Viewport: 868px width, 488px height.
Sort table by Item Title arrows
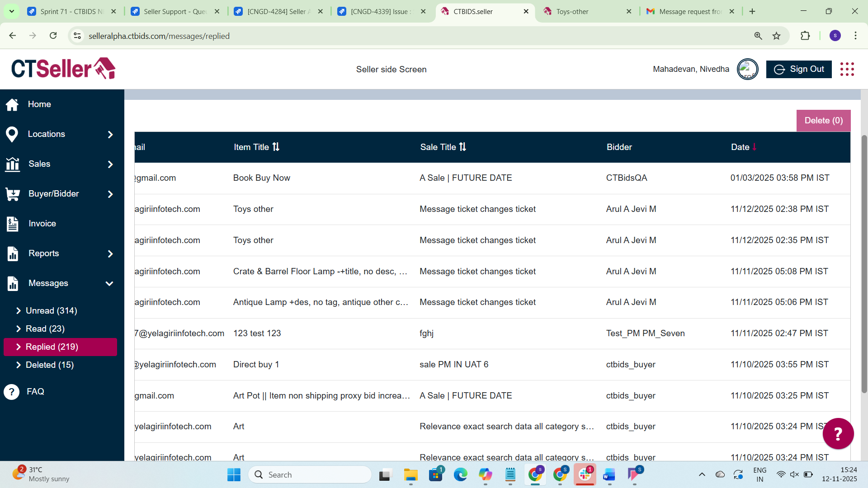pos(276,147)
